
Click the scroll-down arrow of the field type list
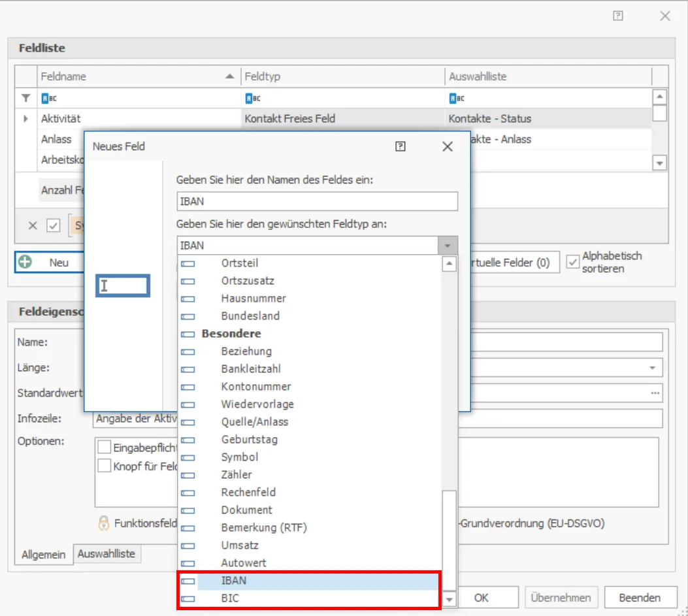point(449,599)
